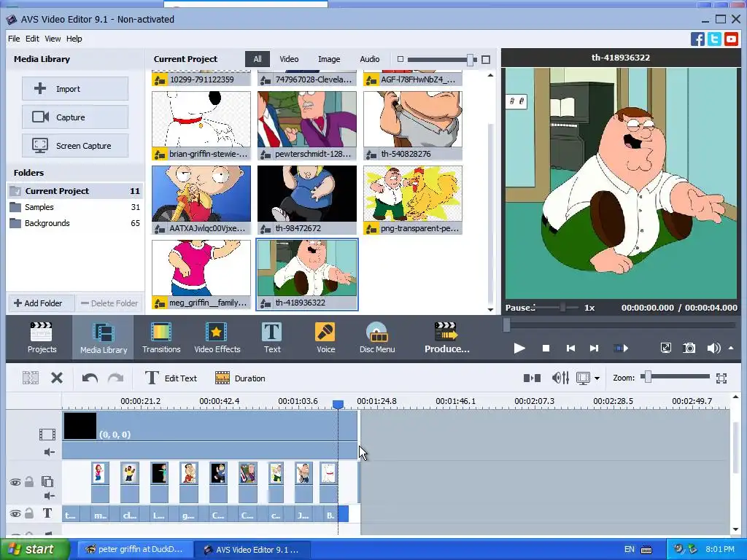Image resolution: width=747 pixels, height=560 pixels.
Task: Click the Produce... button
Action: pyautogui.click(x=446, y=338)
